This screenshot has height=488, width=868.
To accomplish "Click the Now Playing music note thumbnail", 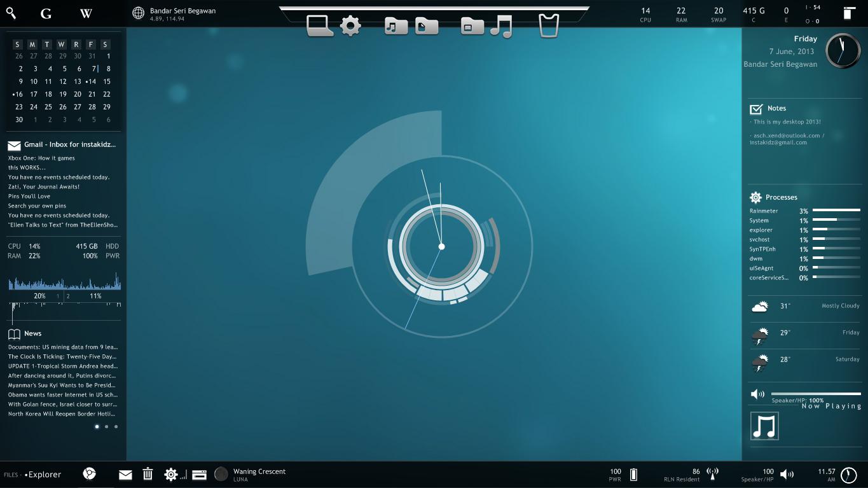I will point(764,426).
